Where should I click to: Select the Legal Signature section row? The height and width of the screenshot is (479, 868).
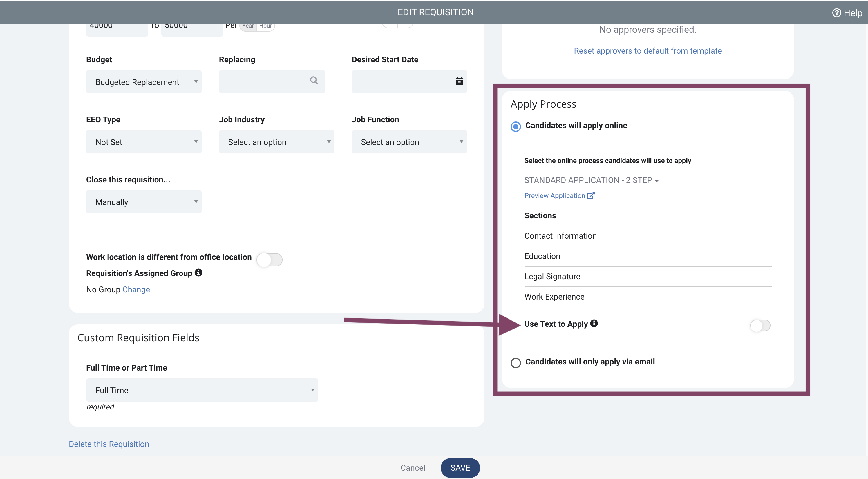[648, 276]
